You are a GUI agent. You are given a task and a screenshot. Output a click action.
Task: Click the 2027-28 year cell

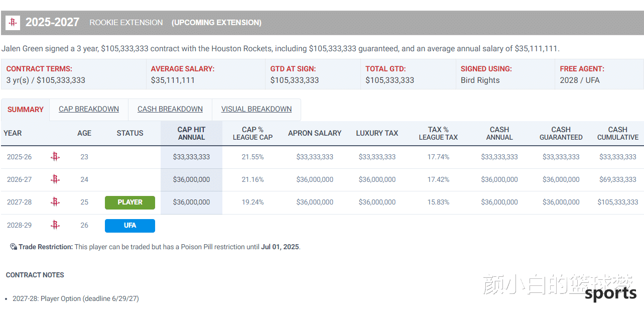19,202
